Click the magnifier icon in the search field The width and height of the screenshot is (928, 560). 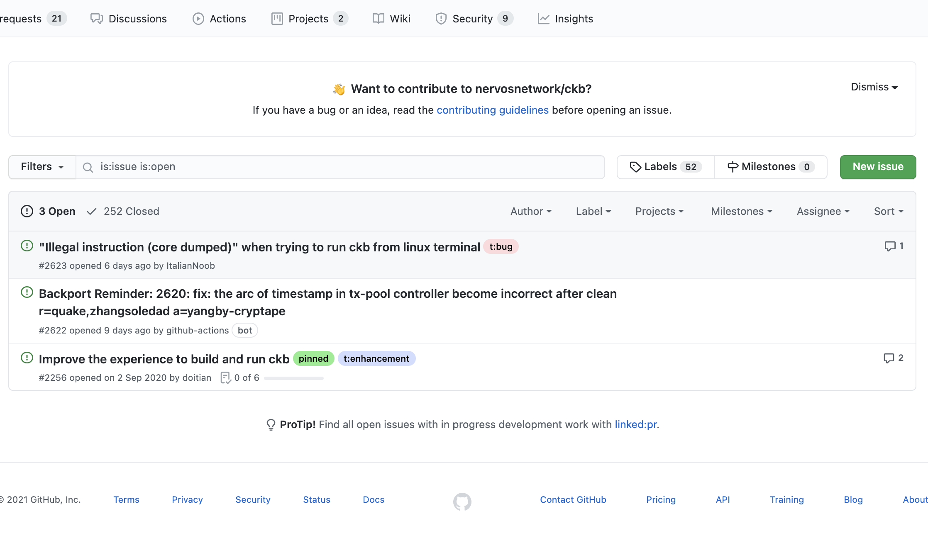click(x=88, y=167)
